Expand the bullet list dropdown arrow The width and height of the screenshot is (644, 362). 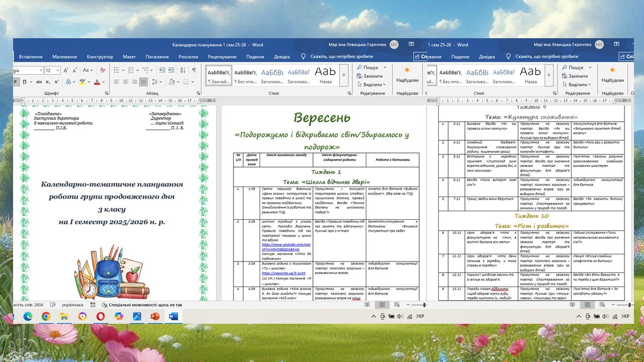click(124, 70)
